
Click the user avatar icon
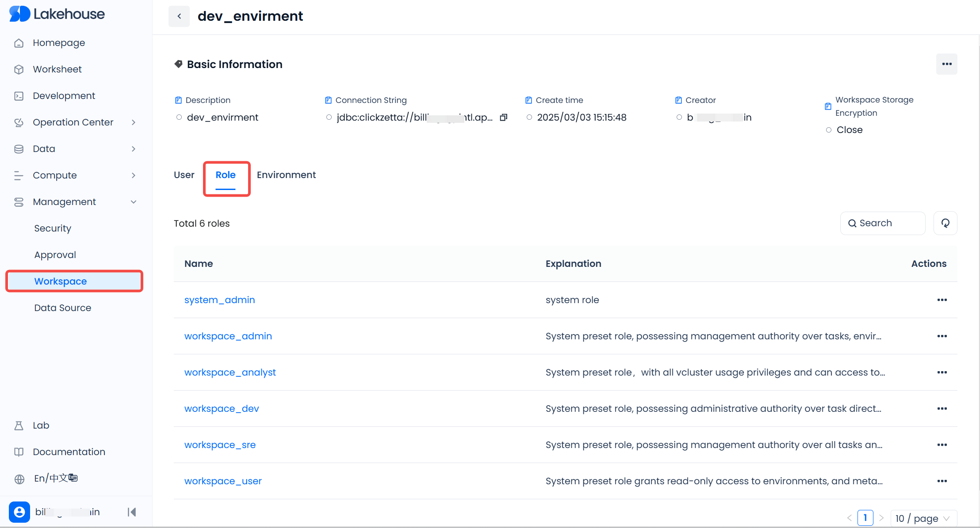click(19, 512)
